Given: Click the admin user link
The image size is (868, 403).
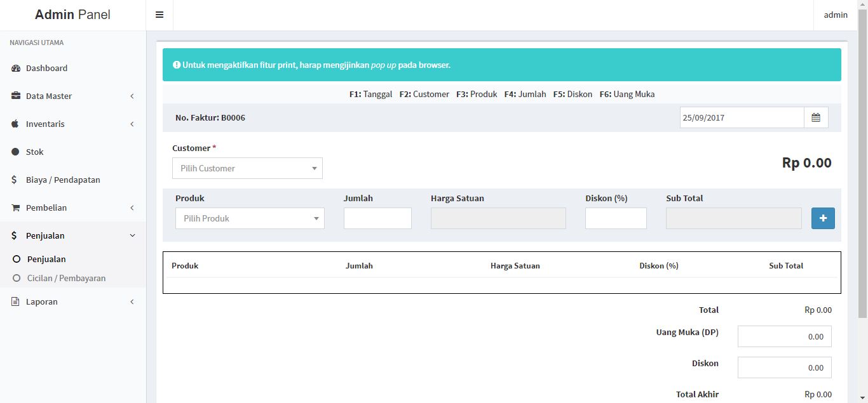Looking at the screenshot, I should click(835, 15).
